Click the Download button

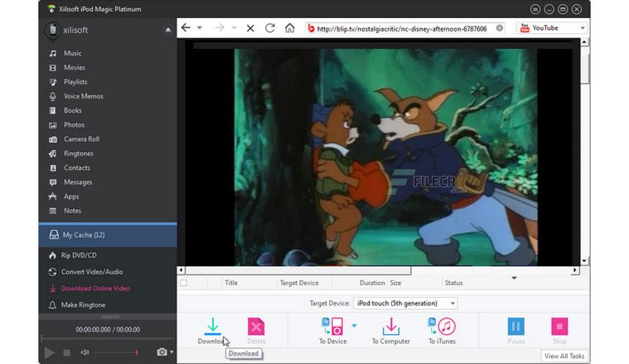point(213,331)
